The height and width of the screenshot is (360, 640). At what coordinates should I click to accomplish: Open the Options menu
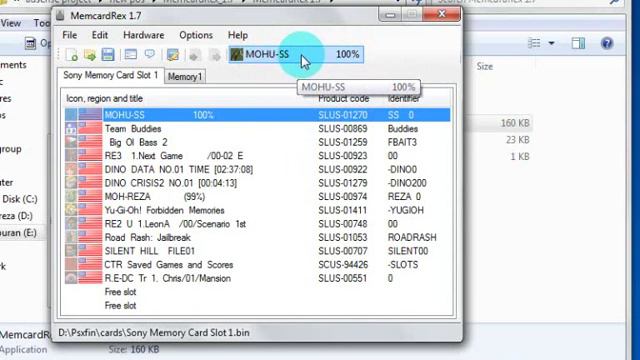click(x=196, y=35)
